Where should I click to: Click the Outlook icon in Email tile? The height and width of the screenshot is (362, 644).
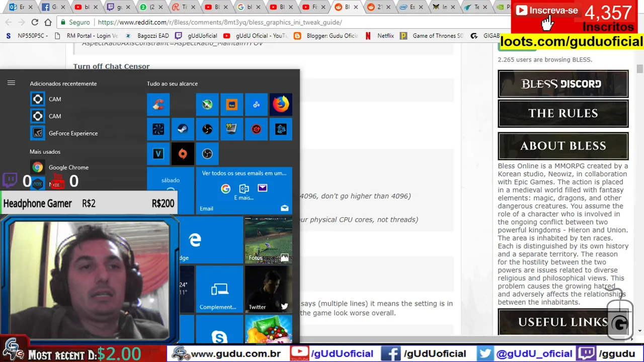tap(244, 188)
